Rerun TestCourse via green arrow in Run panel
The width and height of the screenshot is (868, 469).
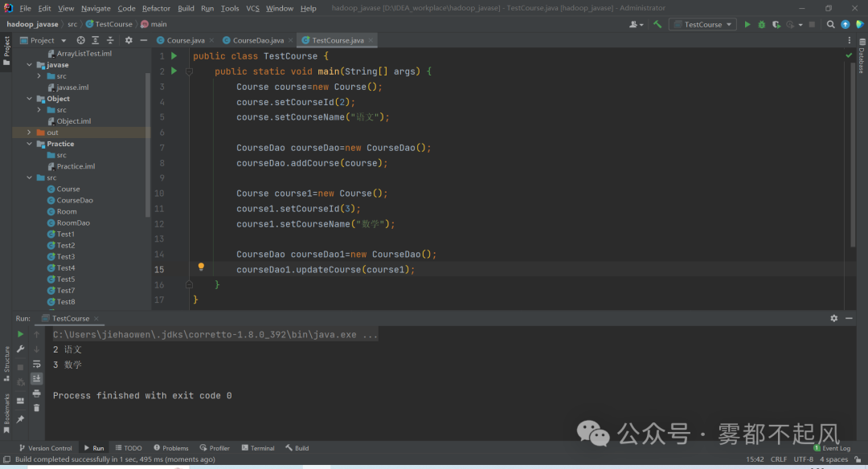pos(20,334)
